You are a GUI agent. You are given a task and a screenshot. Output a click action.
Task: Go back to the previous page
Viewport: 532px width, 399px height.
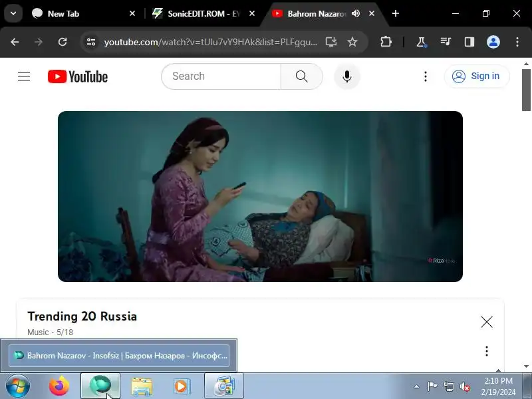coord(15,42)
